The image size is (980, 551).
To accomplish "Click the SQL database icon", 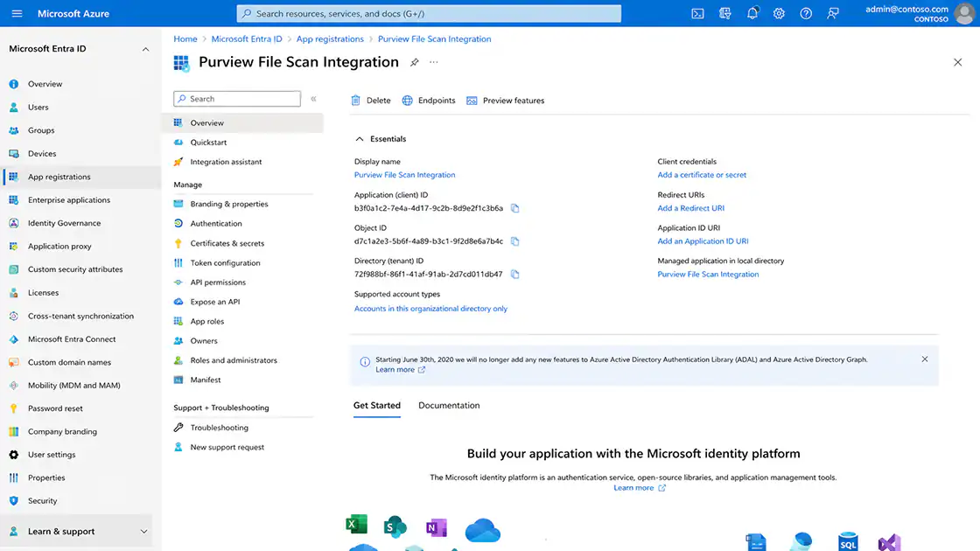I will [x=848, y=541].
